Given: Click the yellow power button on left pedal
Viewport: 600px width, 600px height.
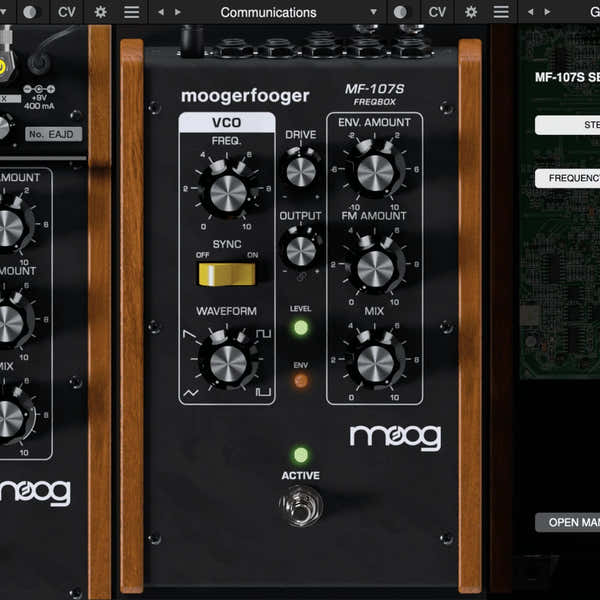Looking at the screenshot, I should pos(2,68).
